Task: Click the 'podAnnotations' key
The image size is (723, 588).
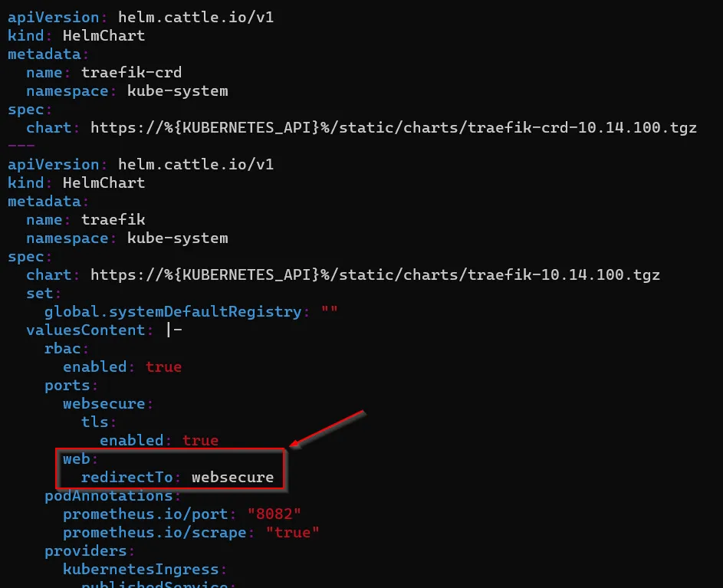Action: pos(108,496)
